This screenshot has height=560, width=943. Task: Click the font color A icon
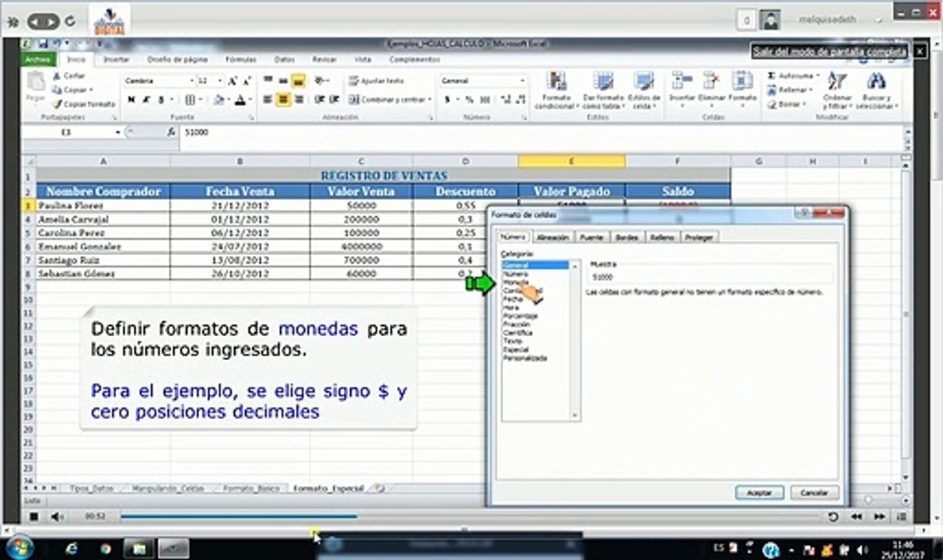tap(240, 100)
